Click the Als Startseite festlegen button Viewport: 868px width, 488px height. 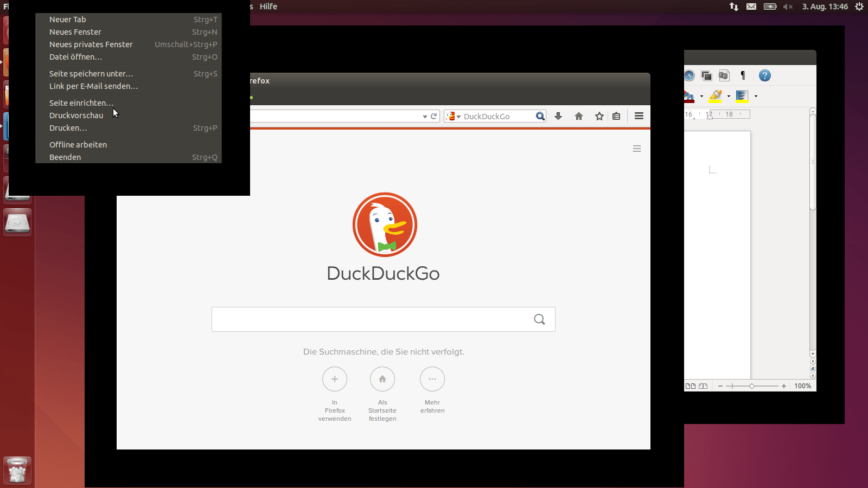click(382, 379)
